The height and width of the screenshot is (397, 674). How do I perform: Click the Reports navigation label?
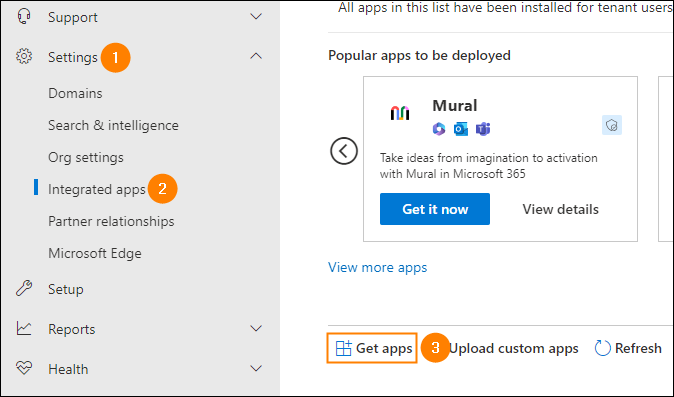tap(71, 329)
